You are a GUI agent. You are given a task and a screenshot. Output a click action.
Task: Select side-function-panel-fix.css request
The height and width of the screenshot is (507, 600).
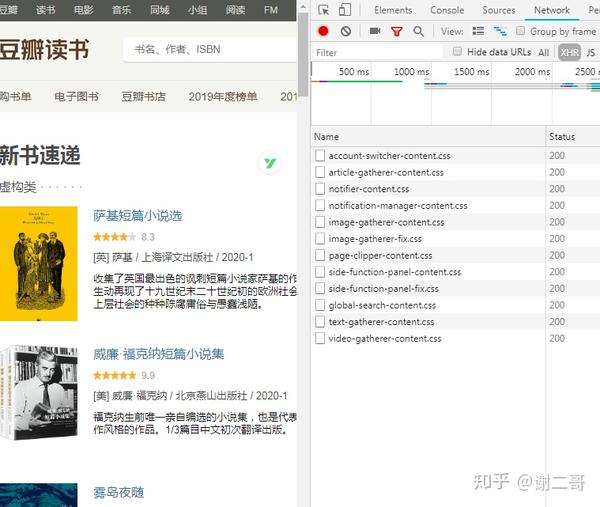383,289
